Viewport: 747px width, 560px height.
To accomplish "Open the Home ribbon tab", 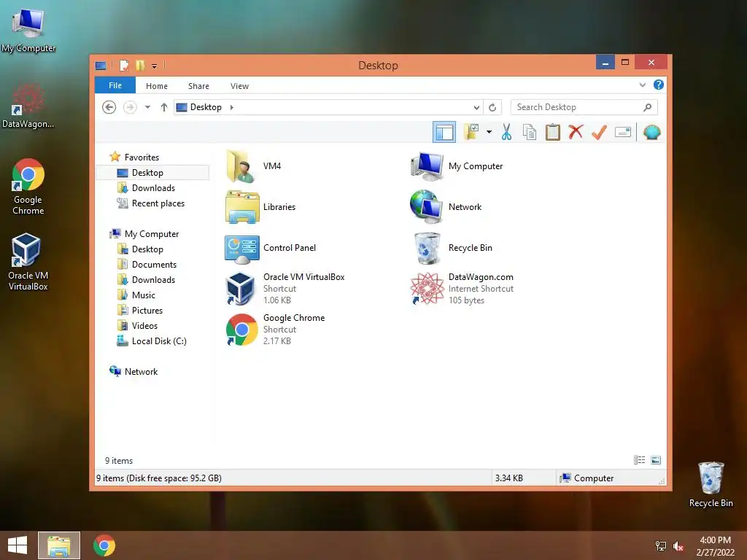I will point(157,86).
